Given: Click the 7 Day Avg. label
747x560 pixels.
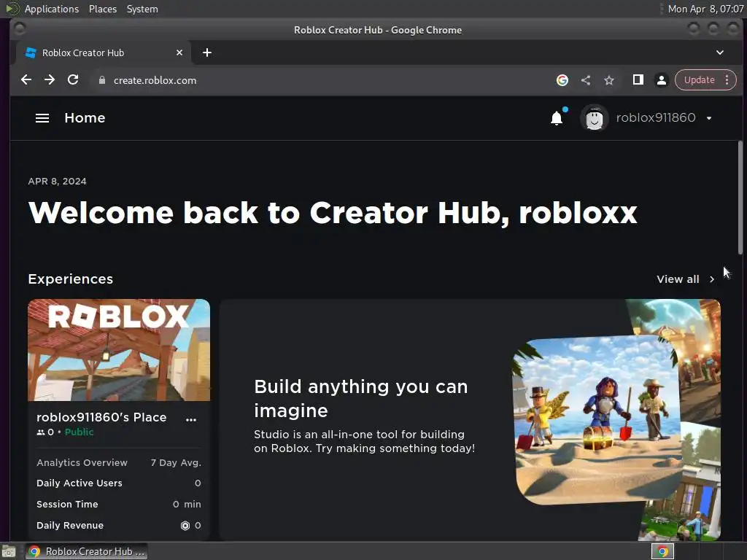Looking at the screenshot, I should pos(176,462).
